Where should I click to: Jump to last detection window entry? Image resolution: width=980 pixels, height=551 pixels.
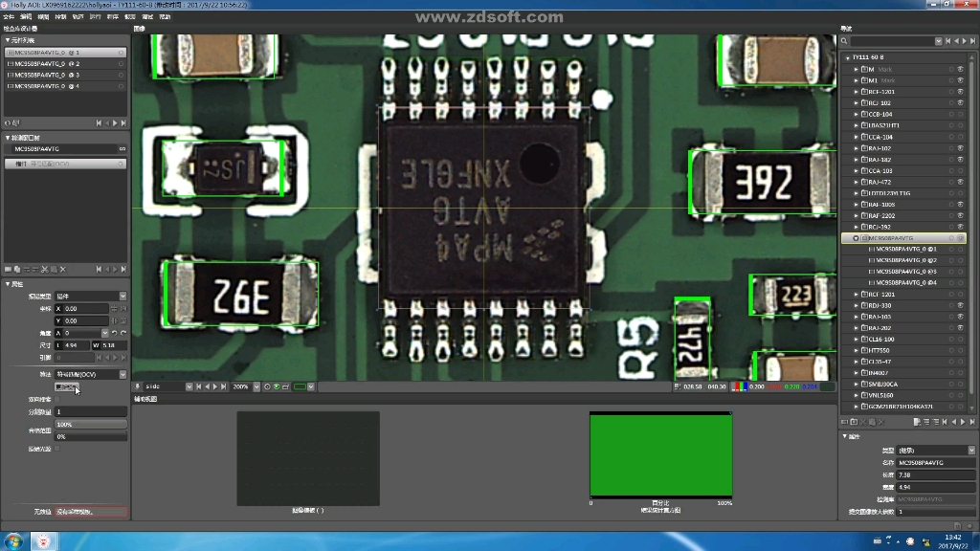point(123,269)
